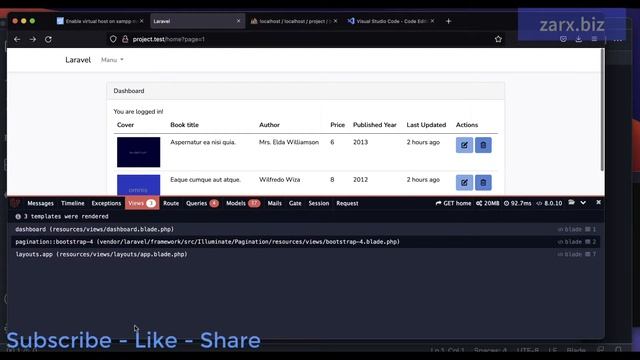Open the Timeline debugbar tab
Viewport: 640px width, 360px height.
(73, 203)
